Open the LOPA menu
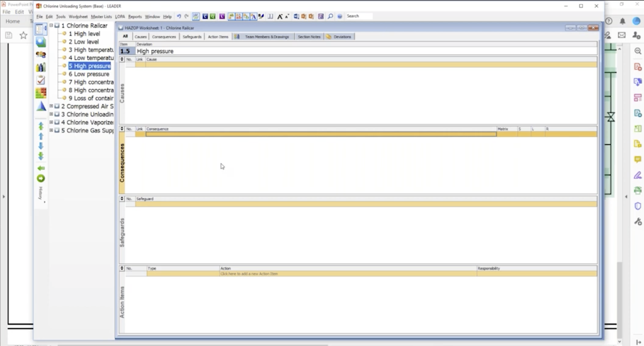 tap(120, 16)
